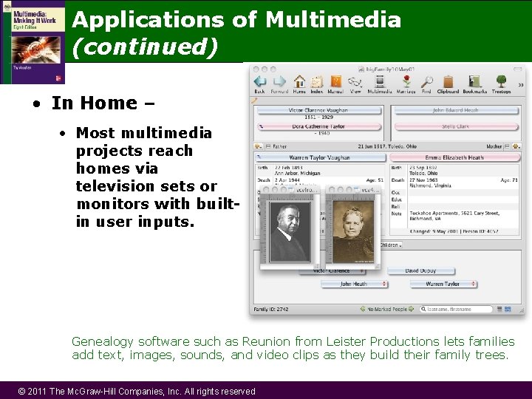Click the next marked person arrow
532x399 pixels.
click(412, 309)
